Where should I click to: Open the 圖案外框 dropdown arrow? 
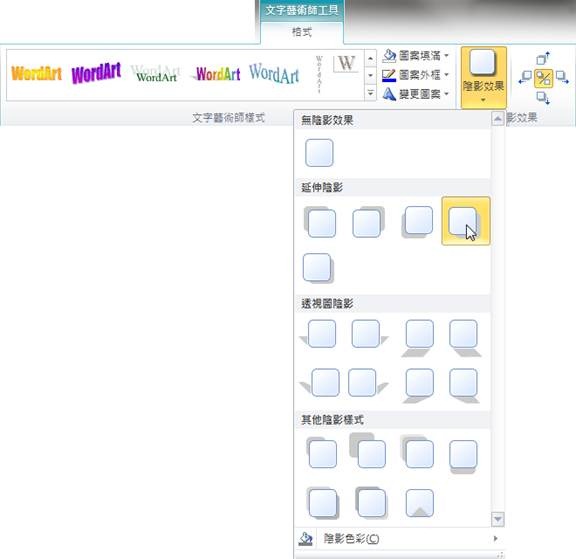(x=446, y=75)
